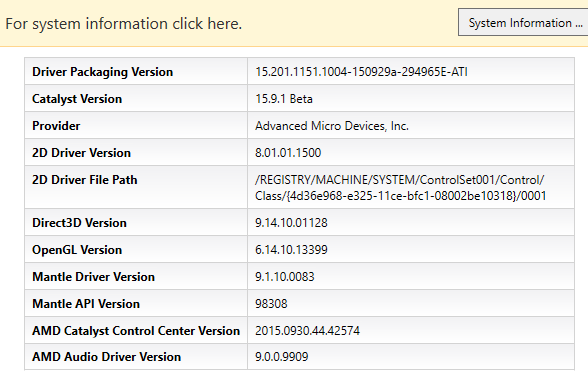Open the System Information button
Image resolution: width=588 pixels, height=379 pixels.
coord(523,22)
